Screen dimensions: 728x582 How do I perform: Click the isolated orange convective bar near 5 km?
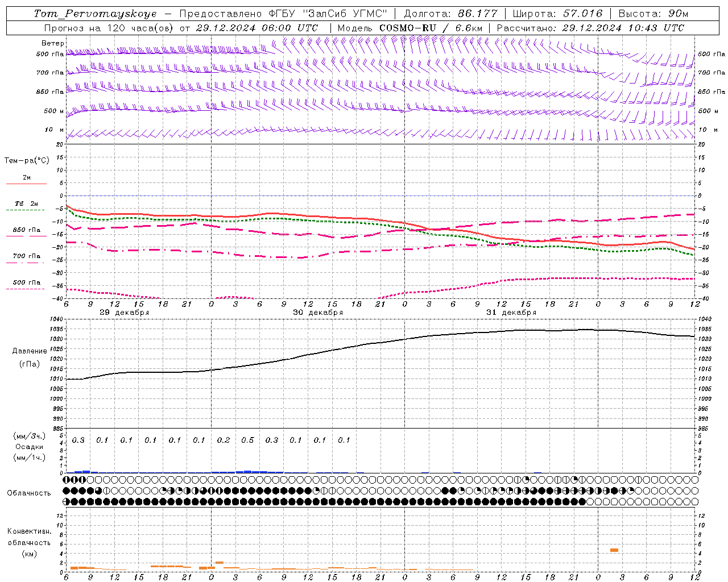[614, 550]
